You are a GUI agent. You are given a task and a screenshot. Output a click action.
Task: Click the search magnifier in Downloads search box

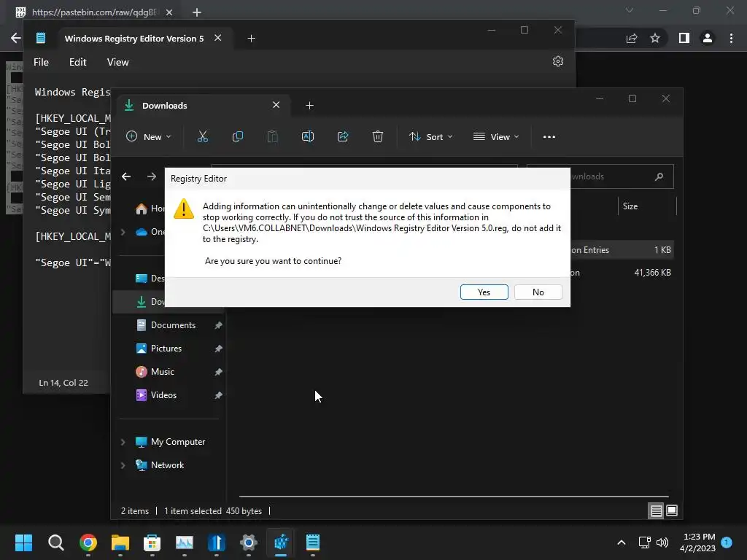659,176
